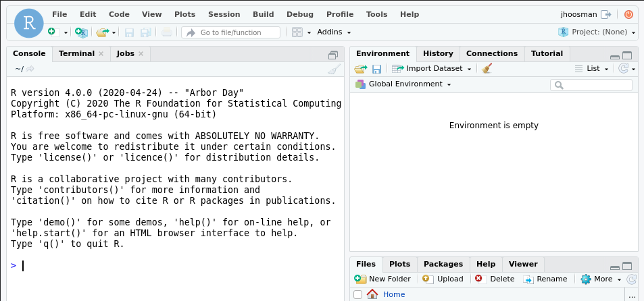Screen dimensions: 644x301
Task: Switch to the Environment tab
Action: click(382, 54)
